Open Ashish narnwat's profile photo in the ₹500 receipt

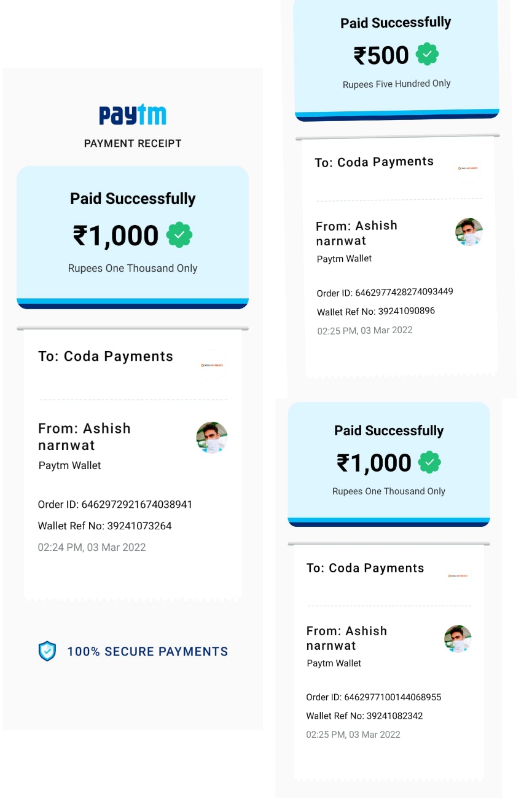pyautogui.click(x=469, y=232)
